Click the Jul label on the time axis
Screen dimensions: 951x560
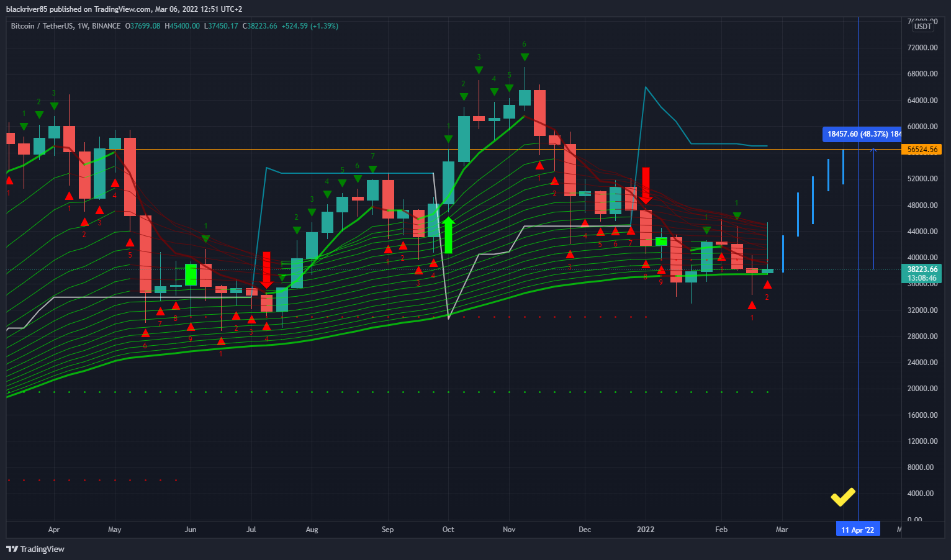point(251,530)
